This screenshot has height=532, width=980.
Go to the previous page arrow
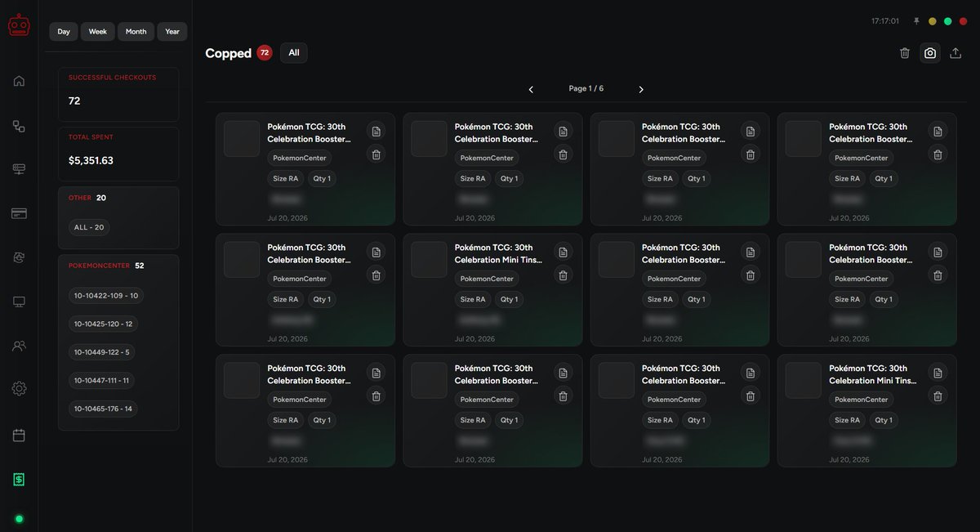pos(531,89)
